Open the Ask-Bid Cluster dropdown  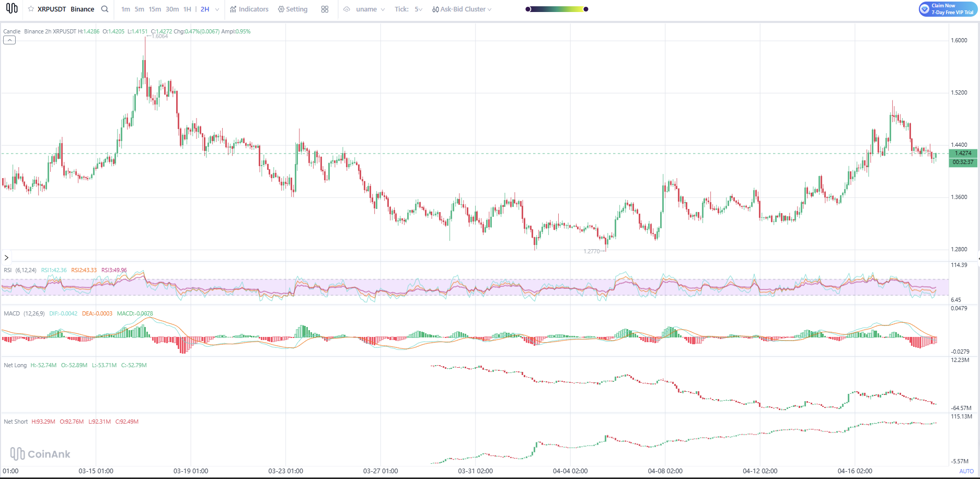point(462,9)
